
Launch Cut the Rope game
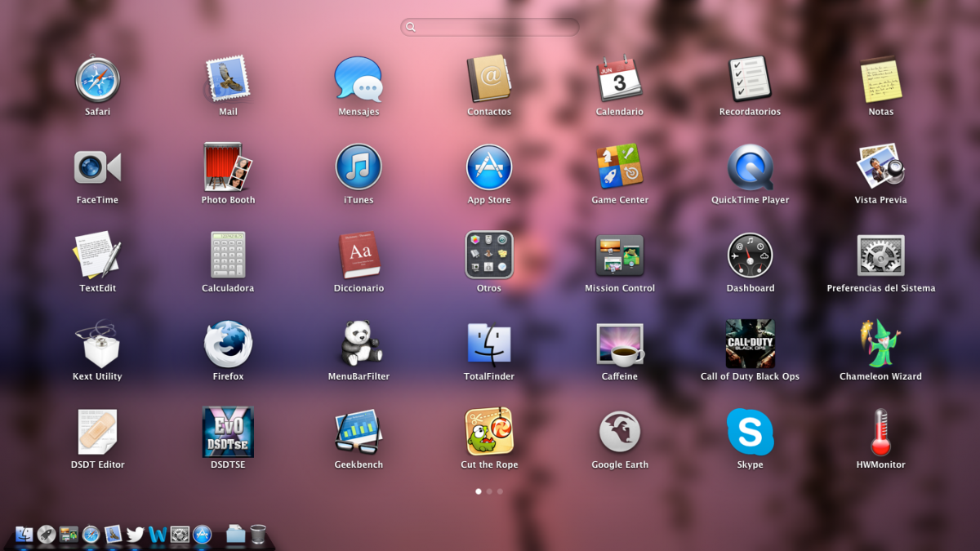(x=489, y=432)
